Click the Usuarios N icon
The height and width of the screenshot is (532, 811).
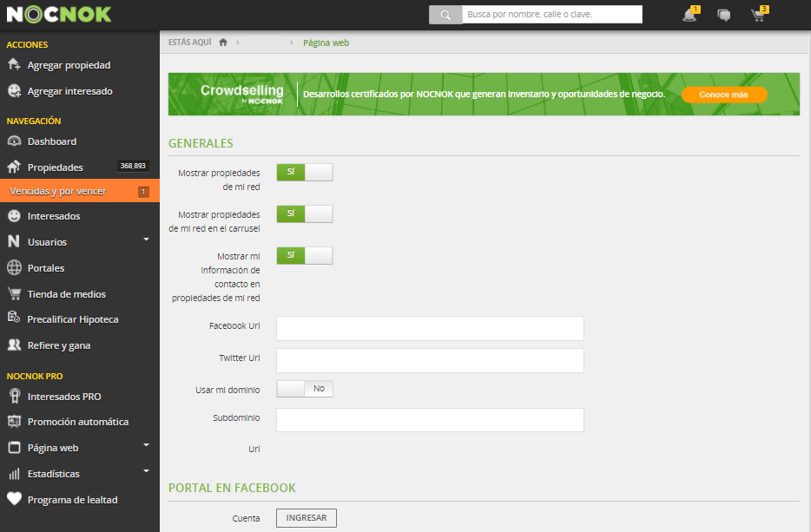click(14, 241)
